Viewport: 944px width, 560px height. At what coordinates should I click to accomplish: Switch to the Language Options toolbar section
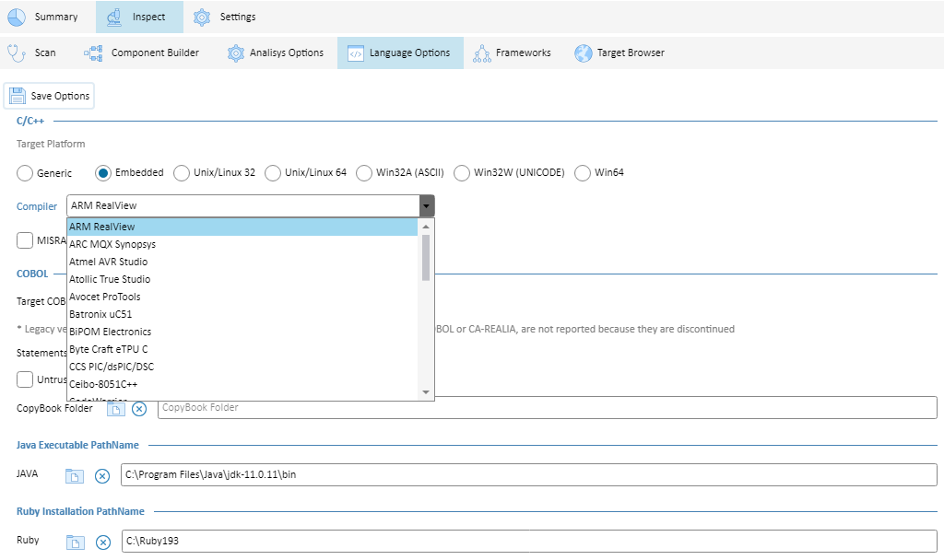[x=399, y=52]
